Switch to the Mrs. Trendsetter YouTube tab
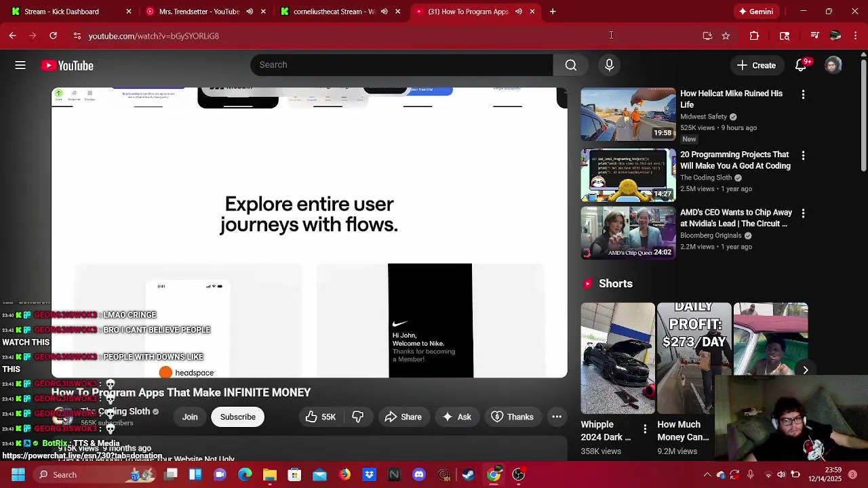This screenshot has height=488, width=868. [x=198, y=12]
